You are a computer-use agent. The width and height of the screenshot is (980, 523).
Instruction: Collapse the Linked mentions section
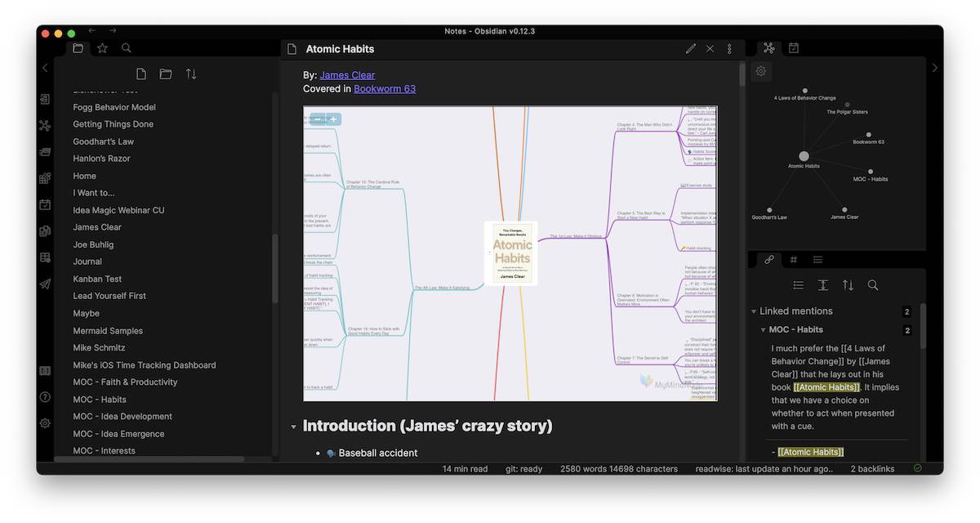pos(754,311)
